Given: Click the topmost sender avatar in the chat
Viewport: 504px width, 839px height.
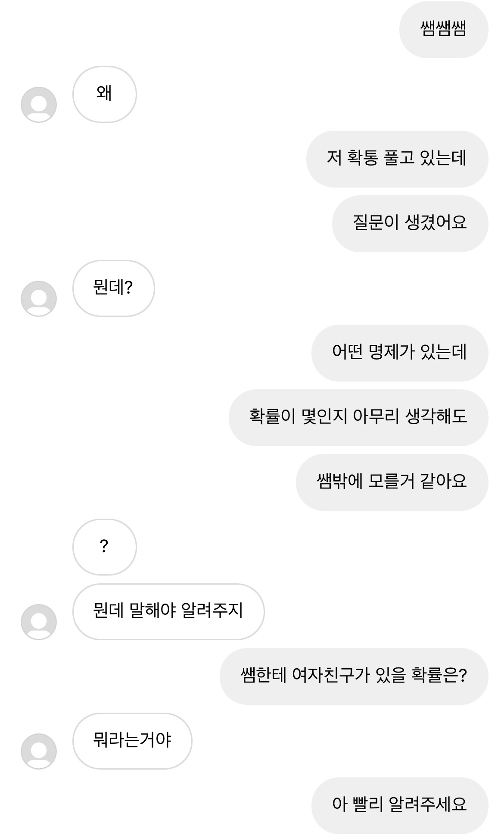Looking at the screenshot, I should pyautogui.click(x=39, y=105).
